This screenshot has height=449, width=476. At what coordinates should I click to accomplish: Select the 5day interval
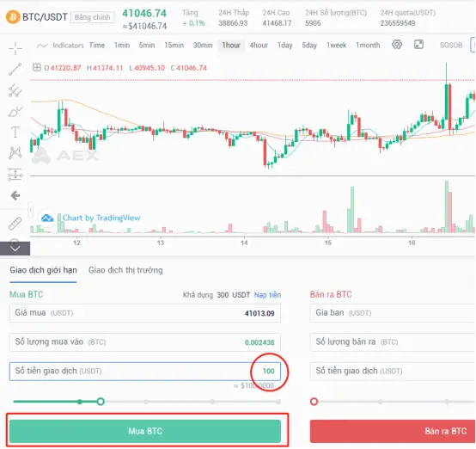(309, 46)
